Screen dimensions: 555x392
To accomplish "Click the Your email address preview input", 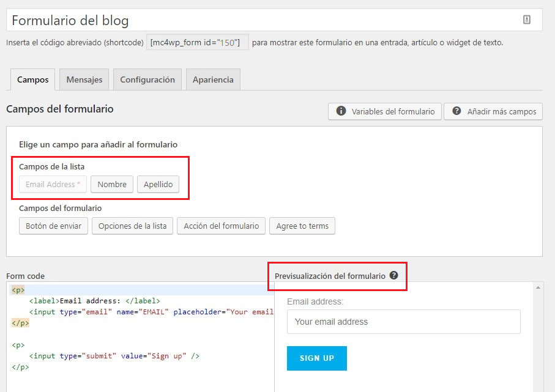I will [403, 321].
